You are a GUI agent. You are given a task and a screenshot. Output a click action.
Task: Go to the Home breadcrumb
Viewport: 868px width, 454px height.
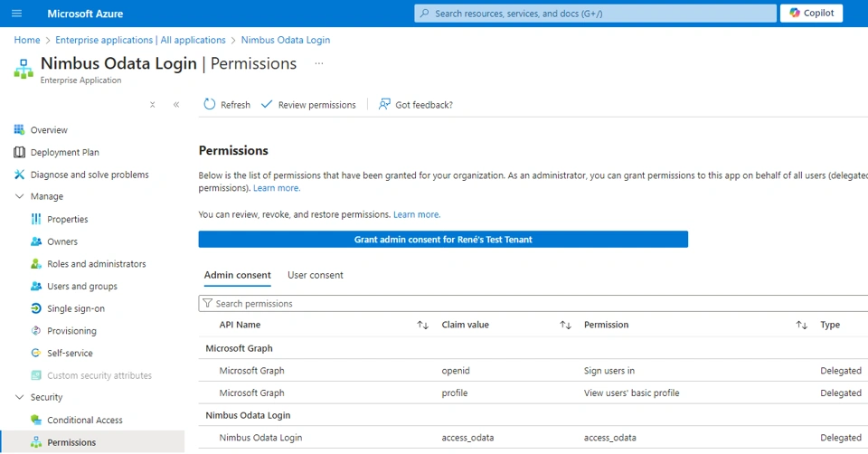pos(27,40)
